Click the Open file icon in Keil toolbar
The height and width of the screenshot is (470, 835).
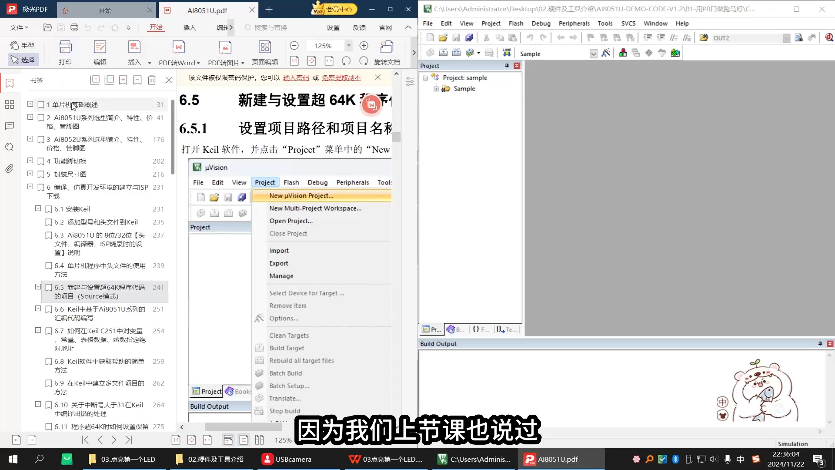[443, 38]
